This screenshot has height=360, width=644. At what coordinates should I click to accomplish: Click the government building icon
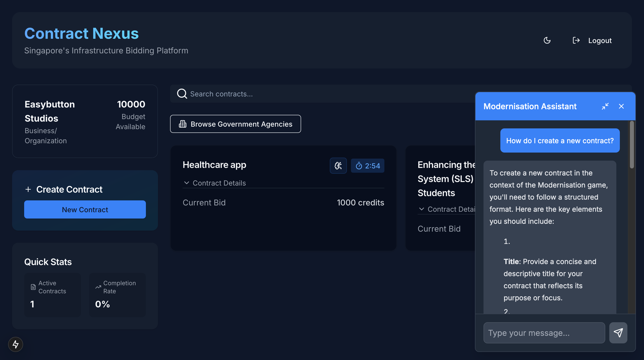[x=183, y=124]
